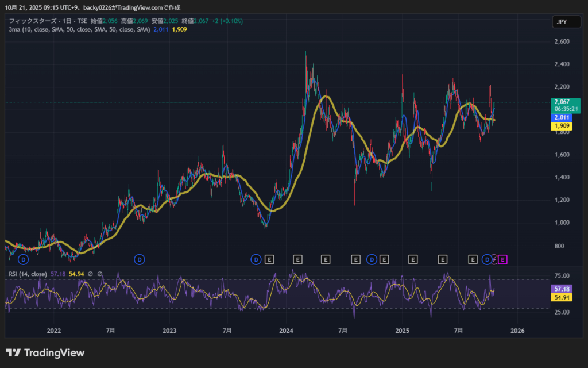Click the magenta upcoming earnings E marker
The width and height of the screenshot is (588, 368).
click(503, 260)
